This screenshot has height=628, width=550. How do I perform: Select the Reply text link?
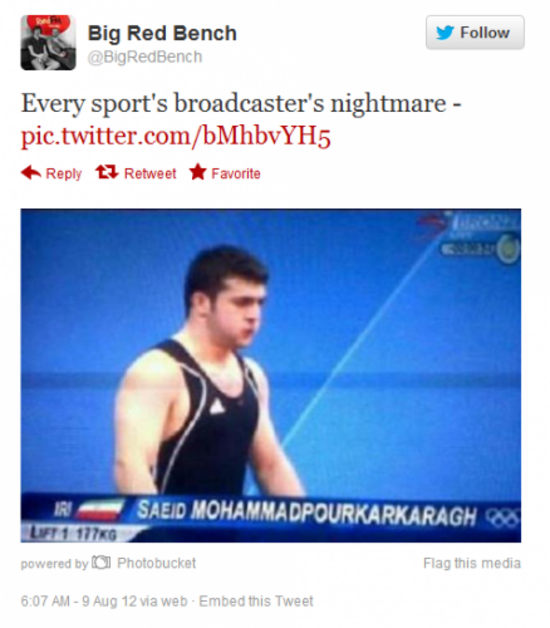63,173
